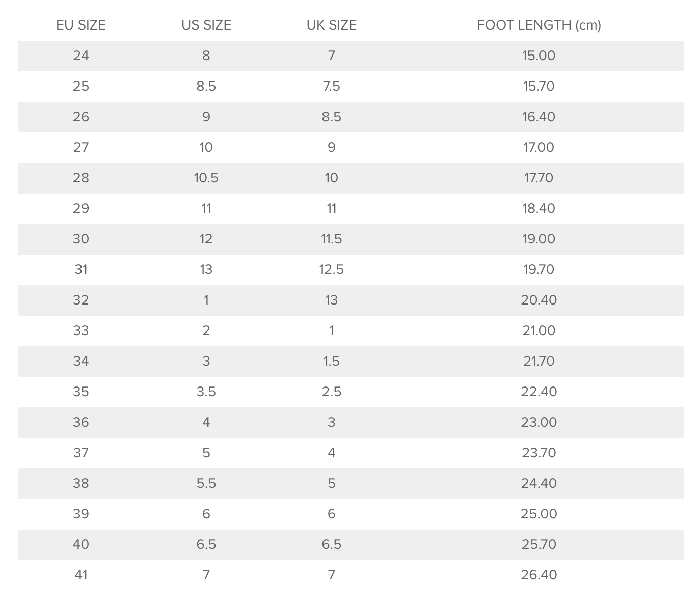Select UK size 11.5 cell
Screen dimensions: 700x608
332,239
